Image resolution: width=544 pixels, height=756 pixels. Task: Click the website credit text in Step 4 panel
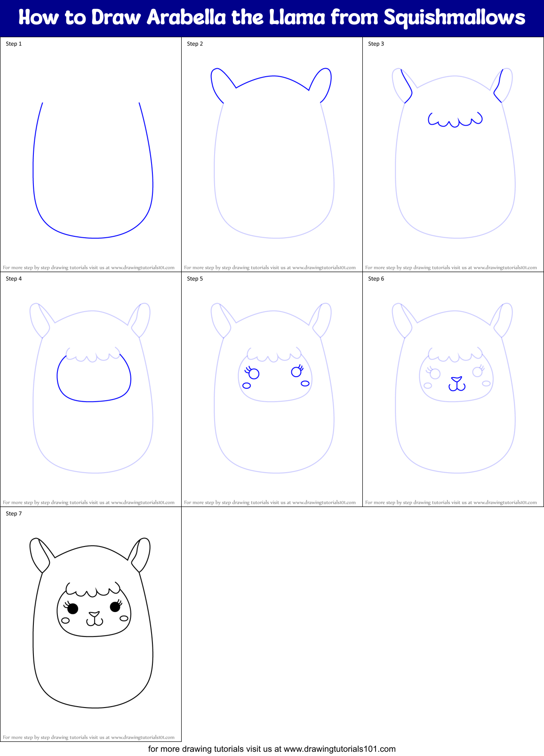pos(88,502)
